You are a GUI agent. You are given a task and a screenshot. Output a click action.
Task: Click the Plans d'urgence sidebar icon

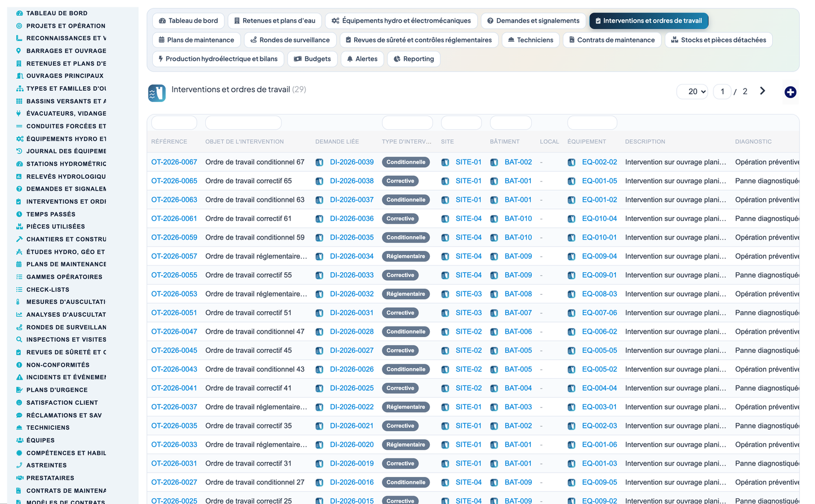(x=19, y=390)
